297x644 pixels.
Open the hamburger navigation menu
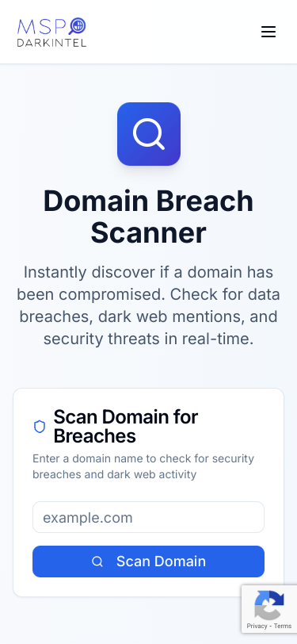268,32
